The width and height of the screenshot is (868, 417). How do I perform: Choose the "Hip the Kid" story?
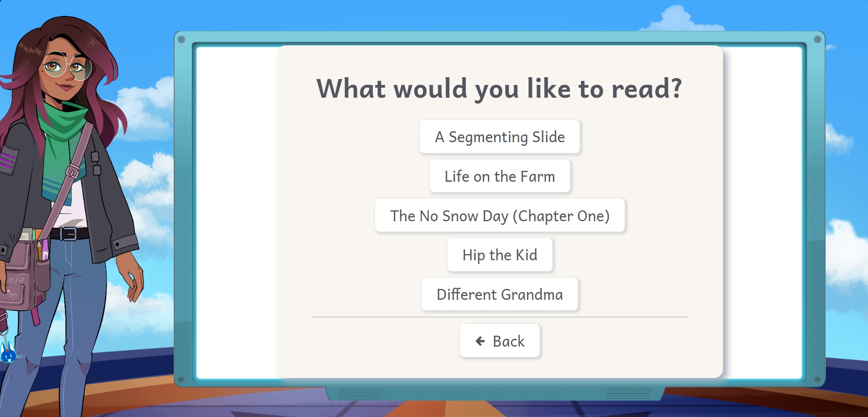click(500, 255)
